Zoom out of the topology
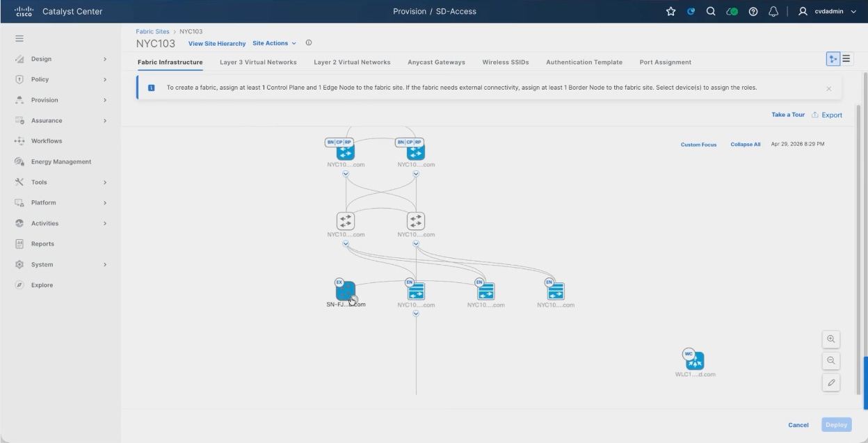The width and height of the screenshot is (868, 443). click(830, 361)
